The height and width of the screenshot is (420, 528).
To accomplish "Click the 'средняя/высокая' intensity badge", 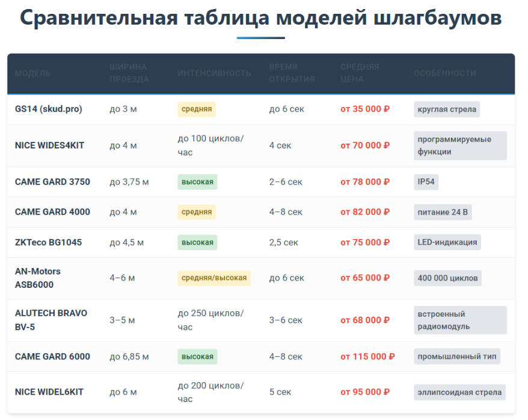I will point(214,278).
